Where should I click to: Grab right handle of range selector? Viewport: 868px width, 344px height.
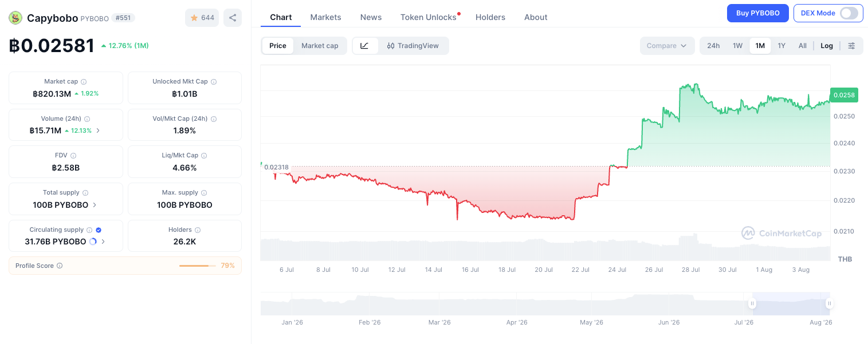pyautogui.click(x=828, y=303)
